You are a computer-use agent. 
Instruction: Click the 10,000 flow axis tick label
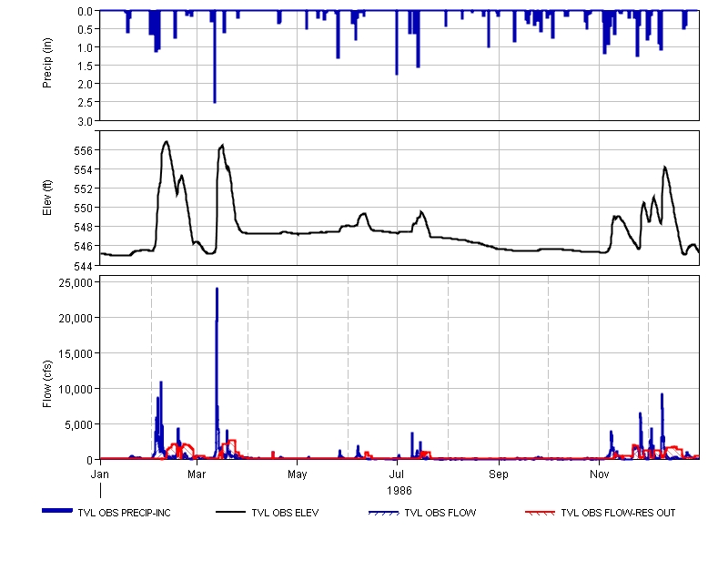coord(76,390)
